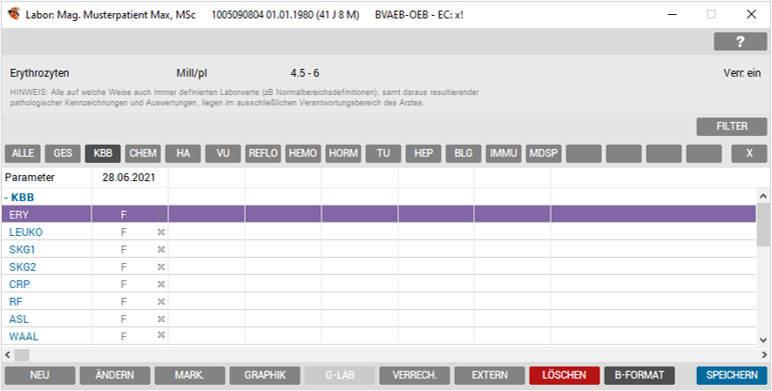Select the IMMU tab
Image resolution: width=772 pixels, height=391 pixels.
[x=504, y=154]
